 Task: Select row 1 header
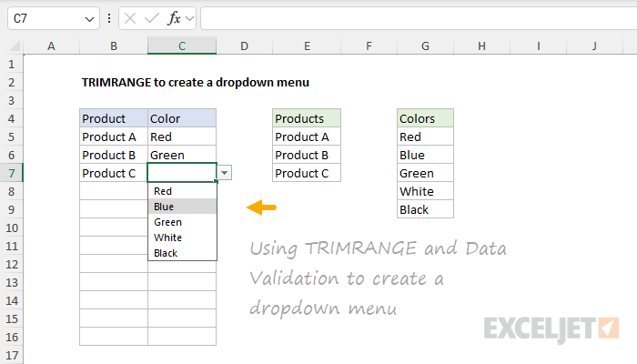(11, 65)
